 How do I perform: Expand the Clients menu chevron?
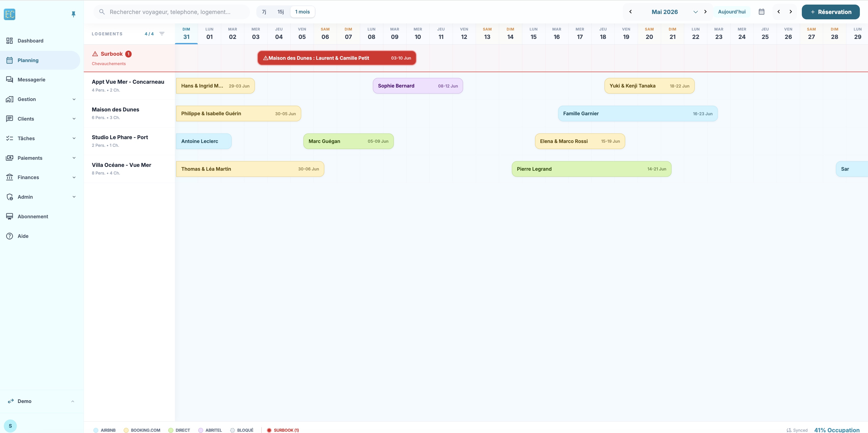(74, 119)
